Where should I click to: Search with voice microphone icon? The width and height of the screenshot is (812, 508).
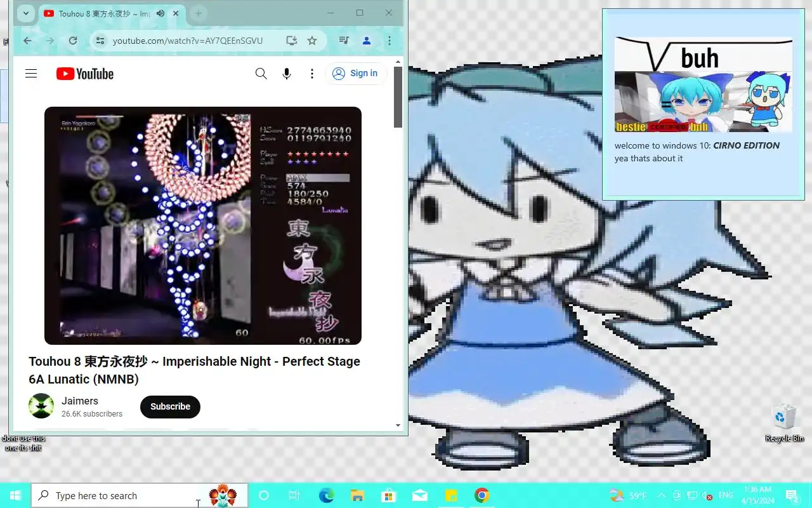tap(287, 74)
